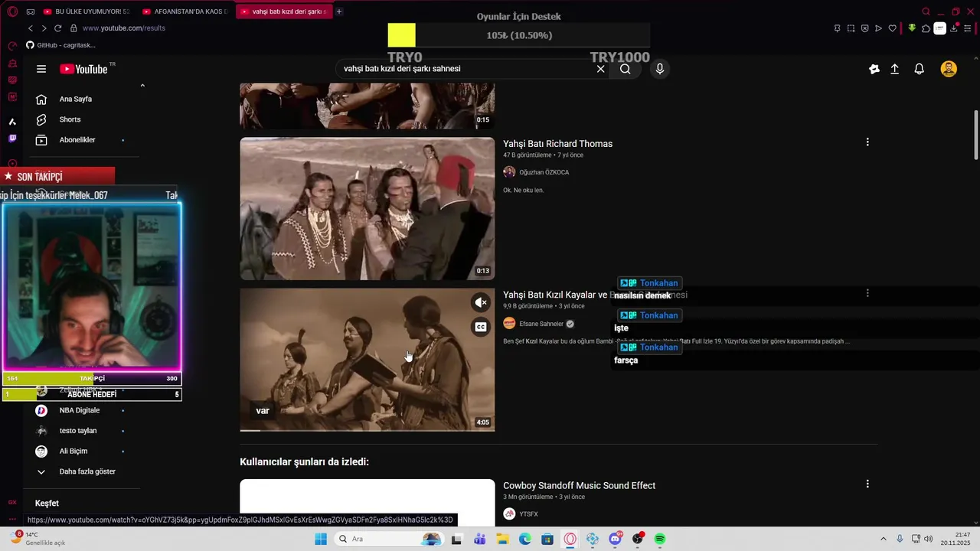Open the browser downloads panel

[954, 28]
